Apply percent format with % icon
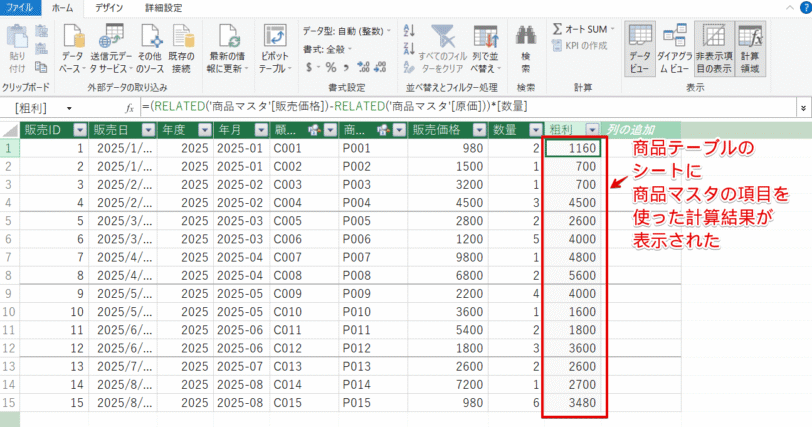 click(x=331, y=67)
